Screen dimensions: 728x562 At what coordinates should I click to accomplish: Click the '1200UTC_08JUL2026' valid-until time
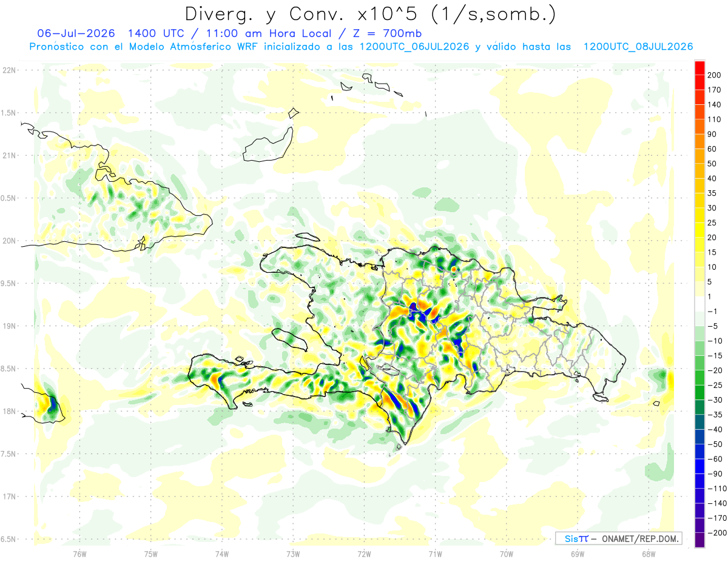638,47
